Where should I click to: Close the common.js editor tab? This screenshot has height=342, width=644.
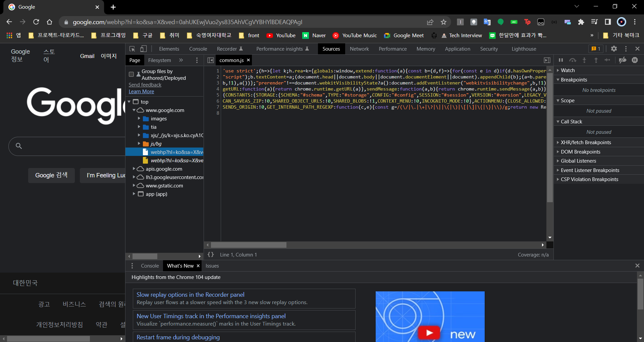coord(249,60)
